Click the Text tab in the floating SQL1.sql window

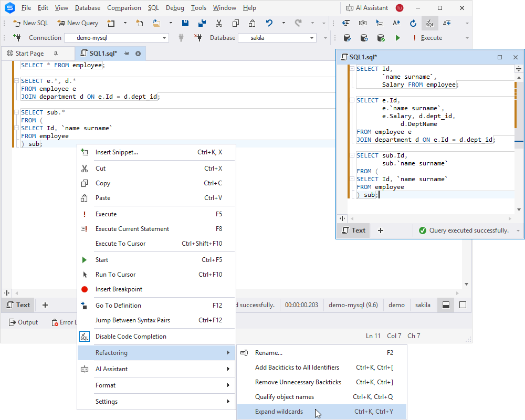(x=353, y=230)
